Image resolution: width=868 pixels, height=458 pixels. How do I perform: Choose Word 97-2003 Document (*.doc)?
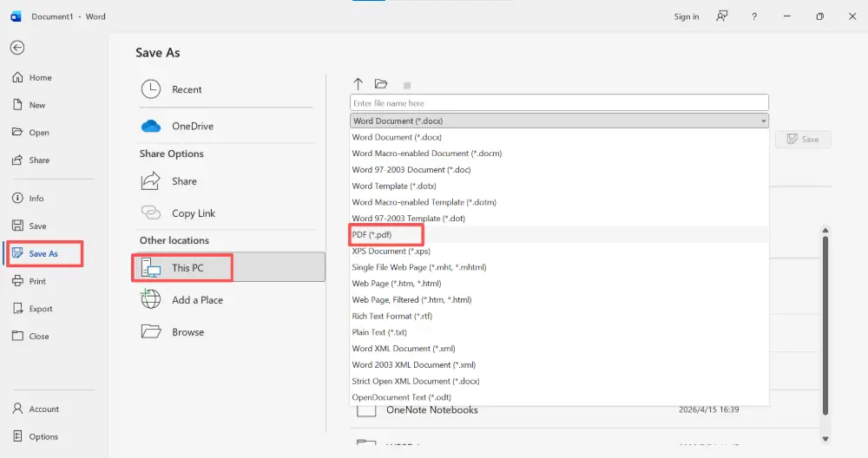pos(559,170)
